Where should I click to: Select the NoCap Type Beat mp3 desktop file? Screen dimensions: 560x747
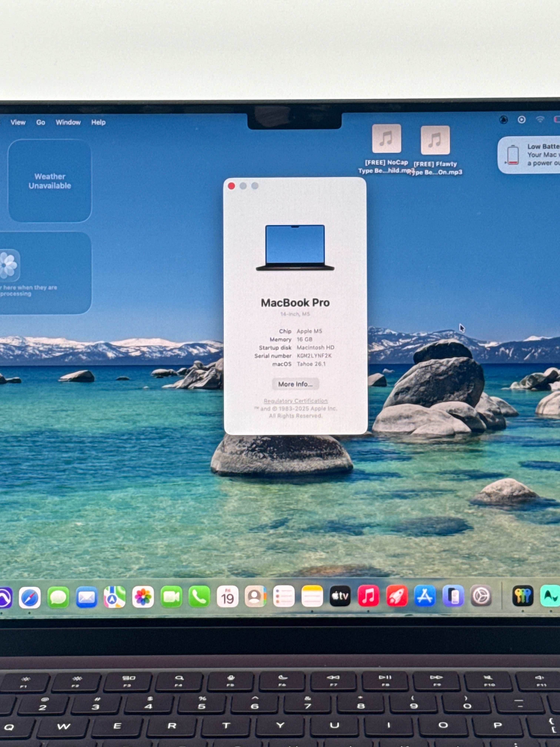click(x=386, y=149)
